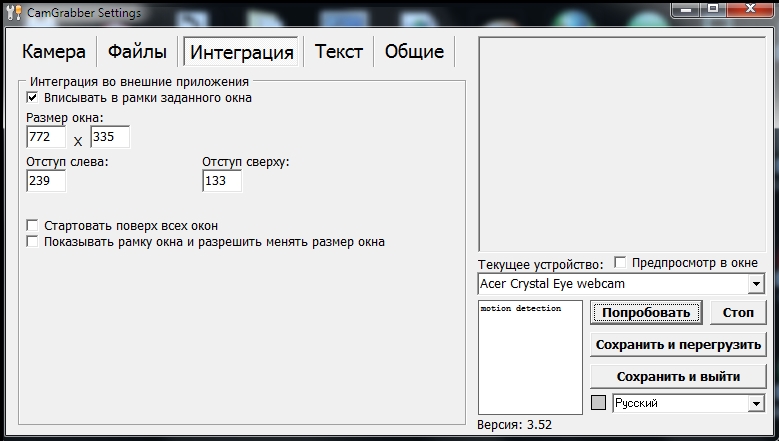This screenshot has width=779, height=441.
Task: Click the gray color swatch beside Русский
Action: pyautogui.click(x=599, y=403)
